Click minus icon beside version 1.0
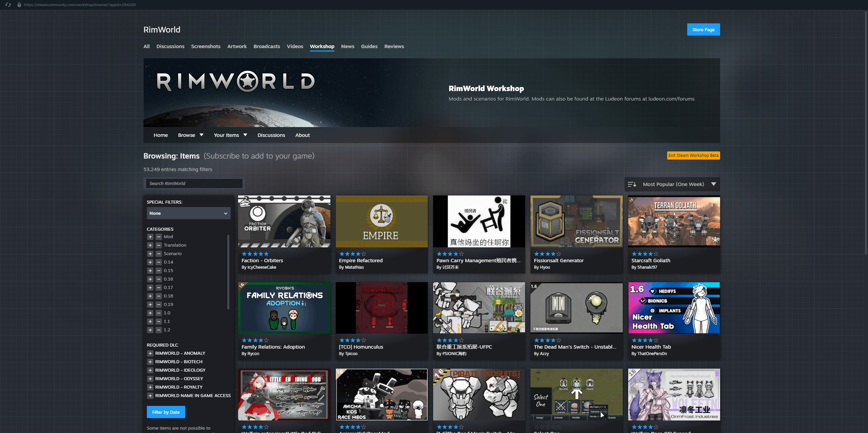The width and height of the screenshot is (868, 433). (x=158, y=313)
